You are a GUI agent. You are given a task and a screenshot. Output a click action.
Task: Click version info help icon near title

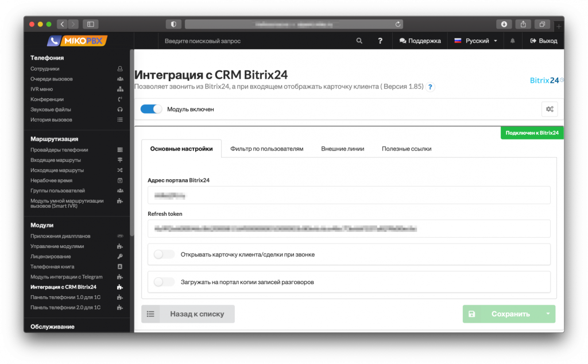pos(431,87)
